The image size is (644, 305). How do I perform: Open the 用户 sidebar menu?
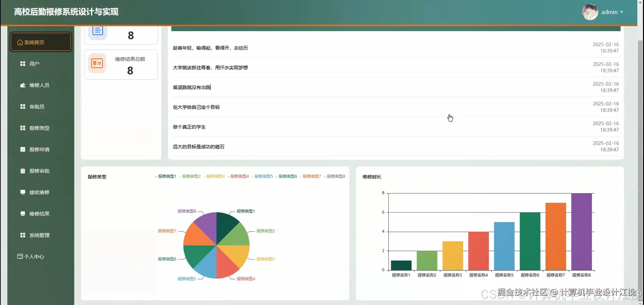41,64
